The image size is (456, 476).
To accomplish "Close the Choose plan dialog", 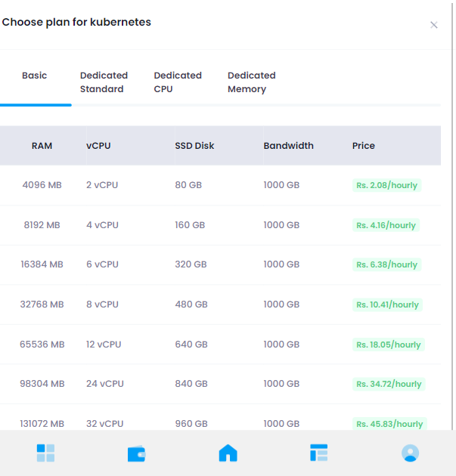I will [x=434, y=25].
